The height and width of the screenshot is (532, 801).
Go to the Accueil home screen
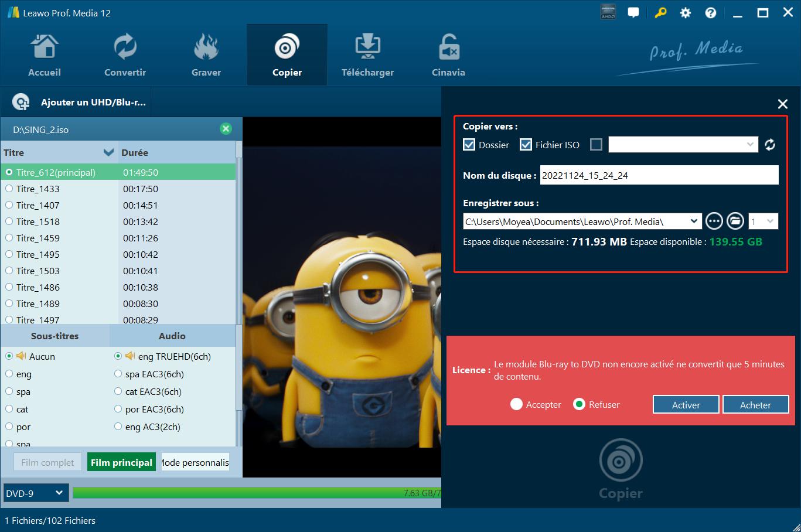pyautogui.click(x=45, y=56)
